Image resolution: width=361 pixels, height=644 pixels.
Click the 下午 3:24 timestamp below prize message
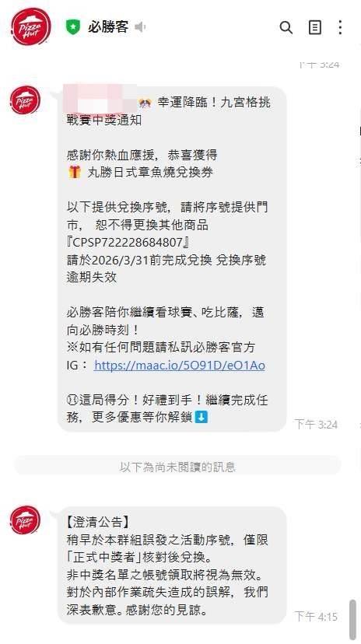(316, 424)
